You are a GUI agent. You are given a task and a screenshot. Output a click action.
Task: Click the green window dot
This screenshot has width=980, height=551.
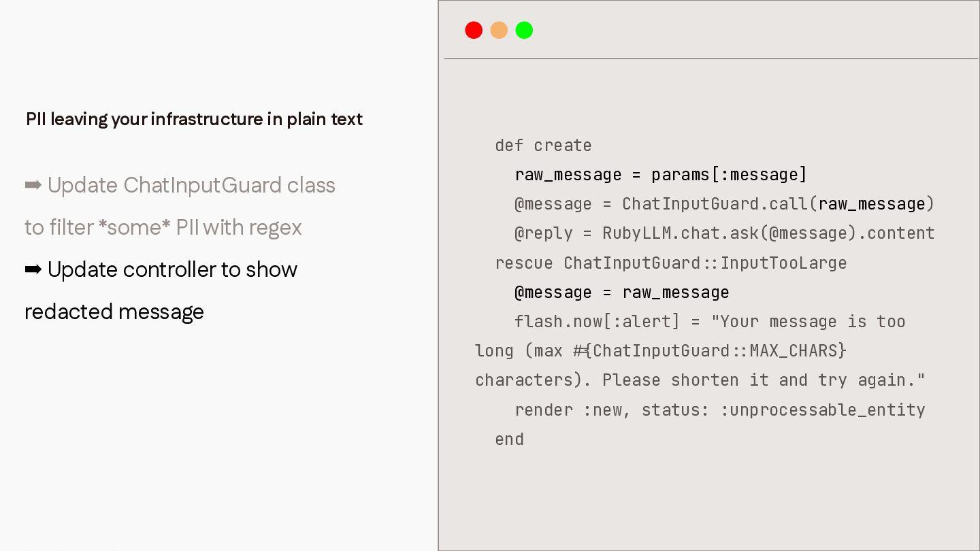point(524,30)
